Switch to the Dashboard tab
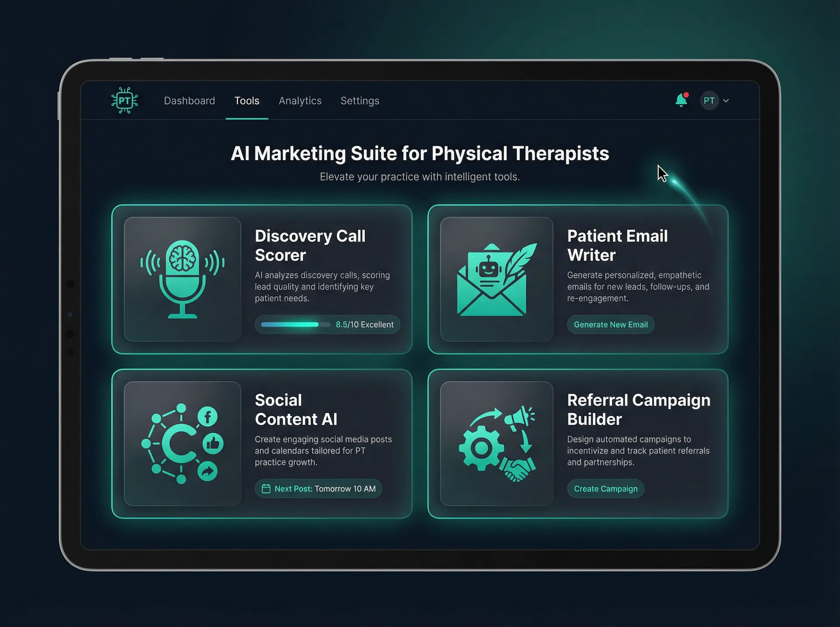 tap(189, 101)
